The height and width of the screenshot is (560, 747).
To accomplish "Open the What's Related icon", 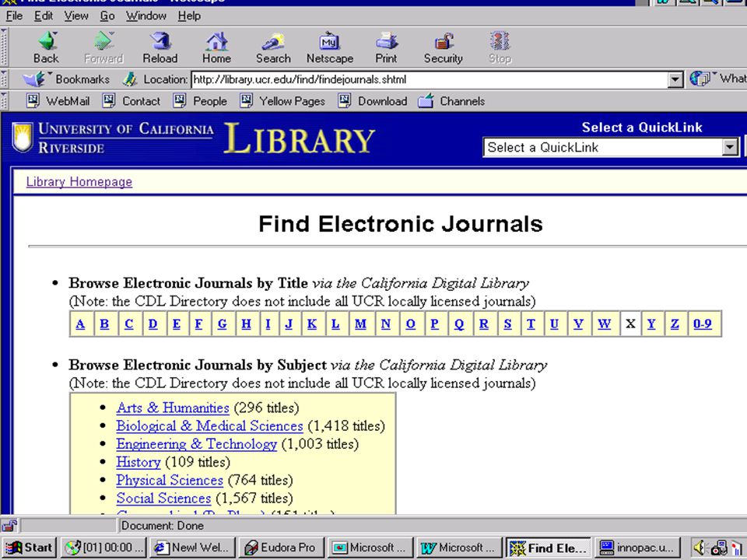I will pos(700,79).
